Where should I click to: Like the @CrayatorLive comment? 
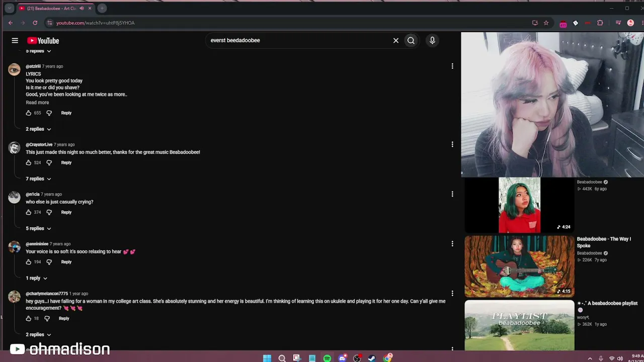pyautogui.click(x=29, y=163)
